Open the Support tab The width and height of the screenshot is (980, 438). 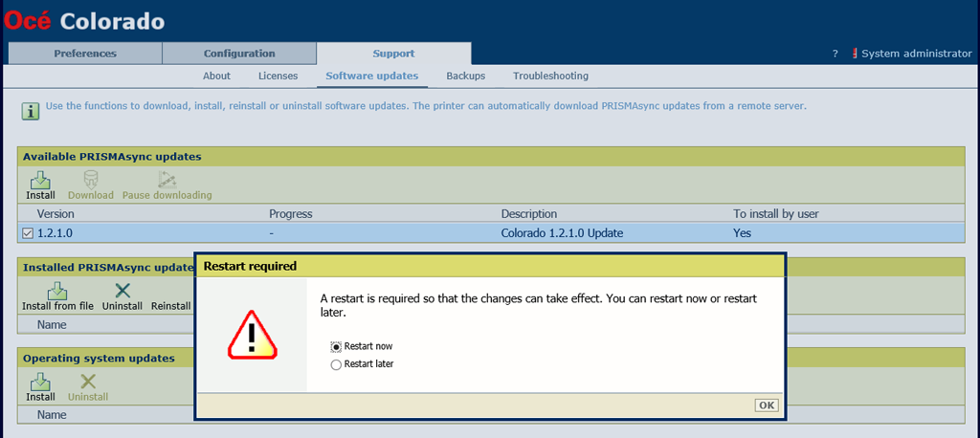(393, 54)
